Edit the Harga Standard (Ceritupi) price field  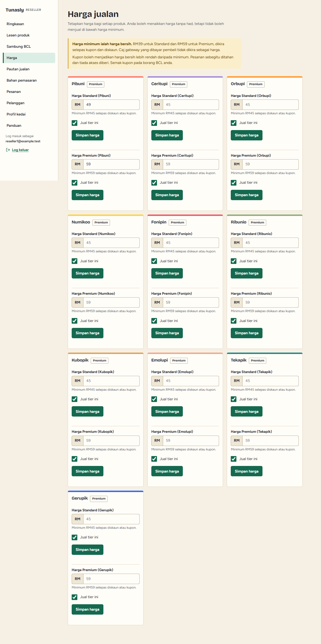pos(191,104)
